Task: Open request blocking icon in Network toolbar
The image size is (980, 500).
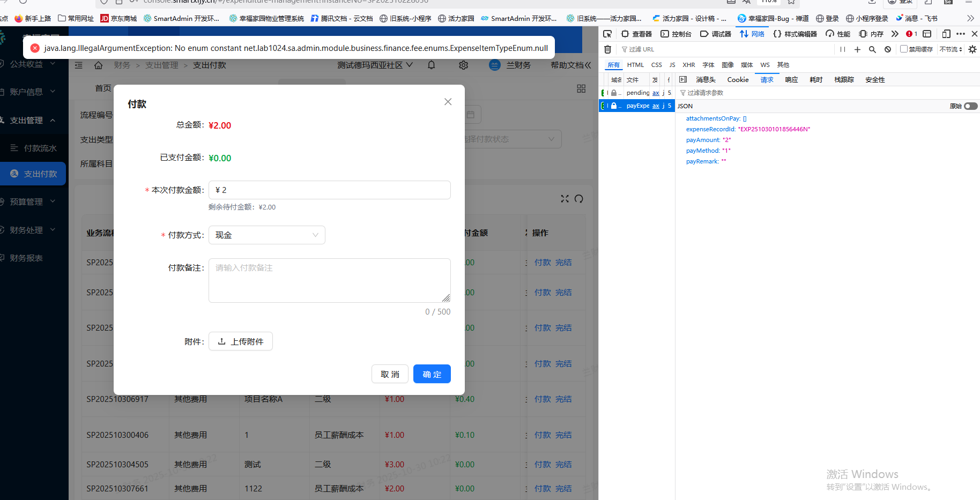Action: click(888, 49)
